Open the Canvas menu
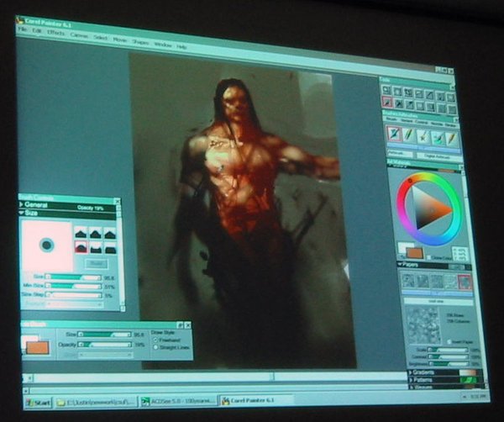Image resolution: width=504 pixels, height=422 pixels. click(x=79, y=35)
